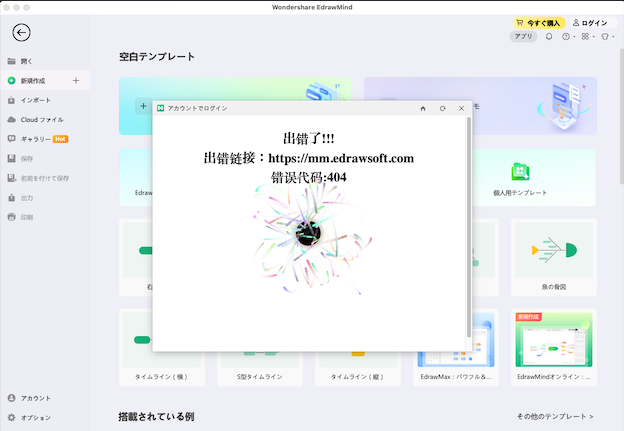Select タイムライン（横）template

click(x=162, y=347)
